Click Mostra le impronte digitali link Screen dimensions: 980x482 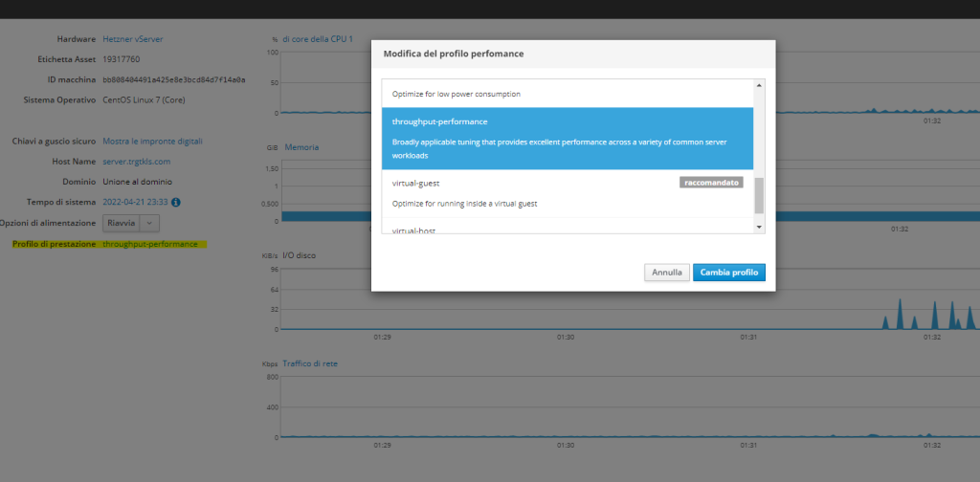[x=152, y=141]
